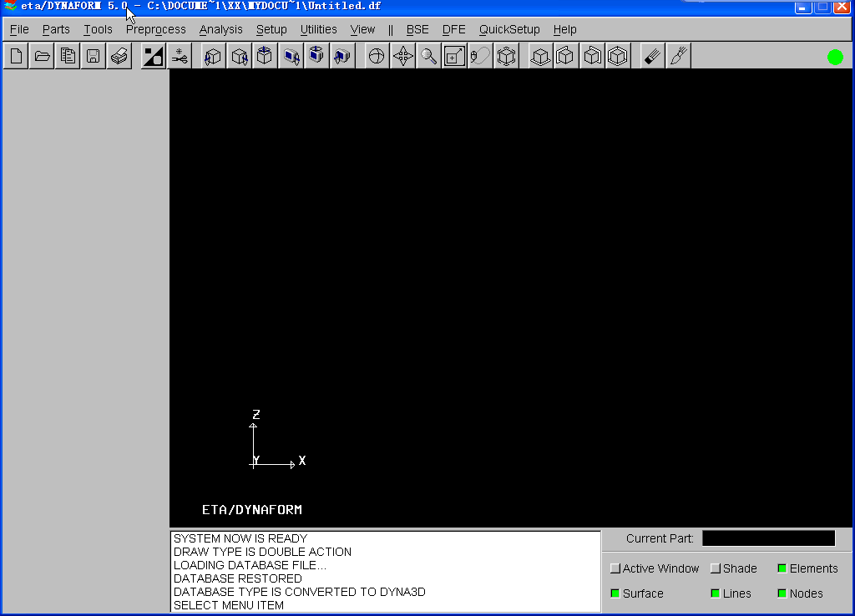855x616 pixels.
Task: Close the DYNAFORM window
Action: 842,7
